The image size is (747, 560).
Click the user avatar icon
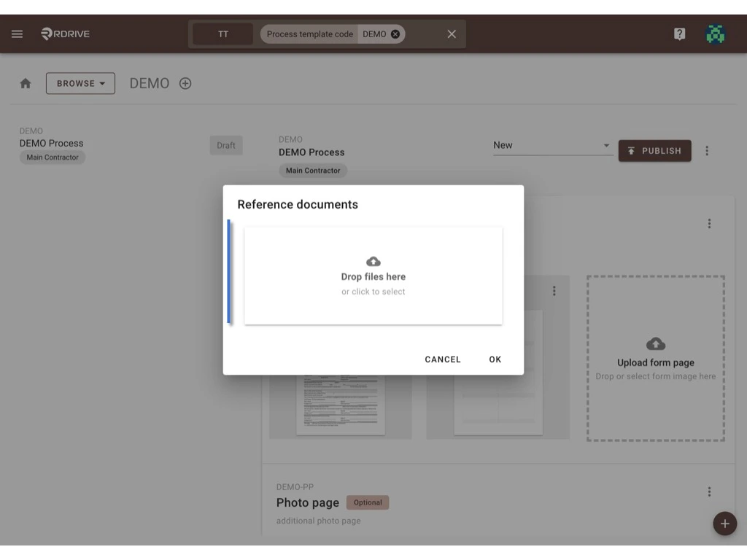click(x=715, y=34)
